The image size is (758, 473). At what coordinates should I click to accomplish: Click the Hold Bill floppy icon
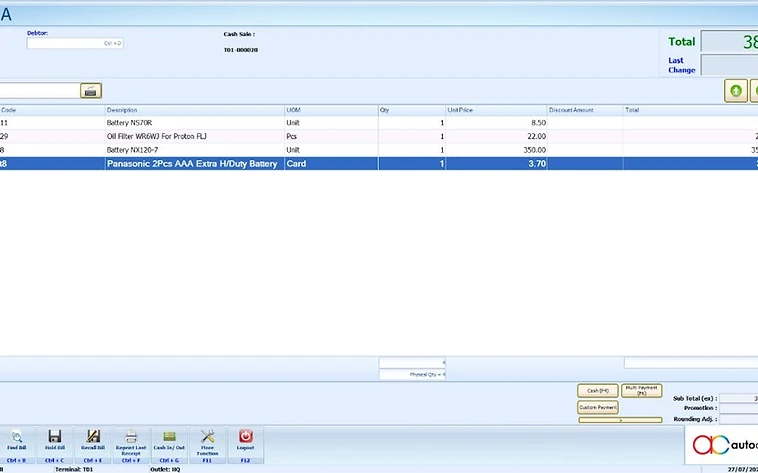click(55, 436)
